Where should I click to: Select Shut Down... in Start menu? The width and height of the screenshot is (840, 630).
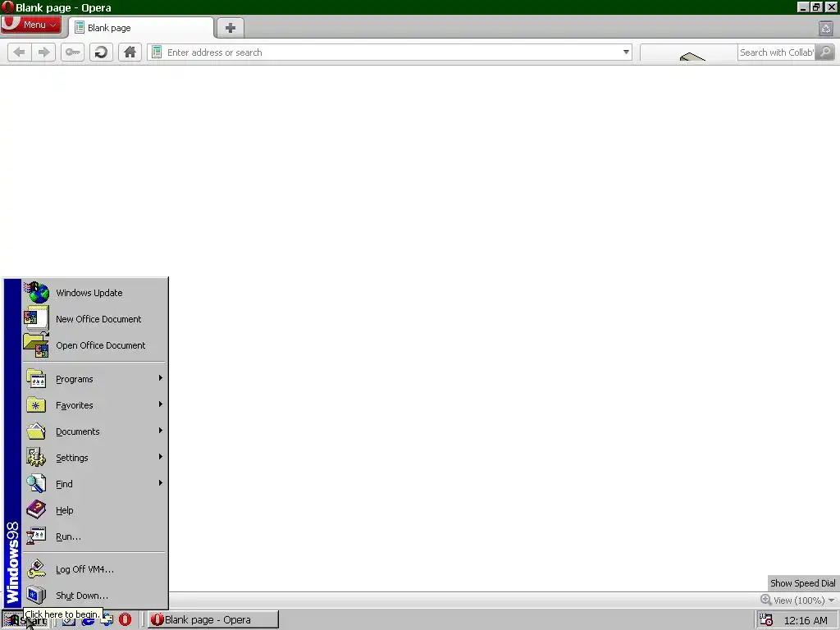[x=95, y=596]
